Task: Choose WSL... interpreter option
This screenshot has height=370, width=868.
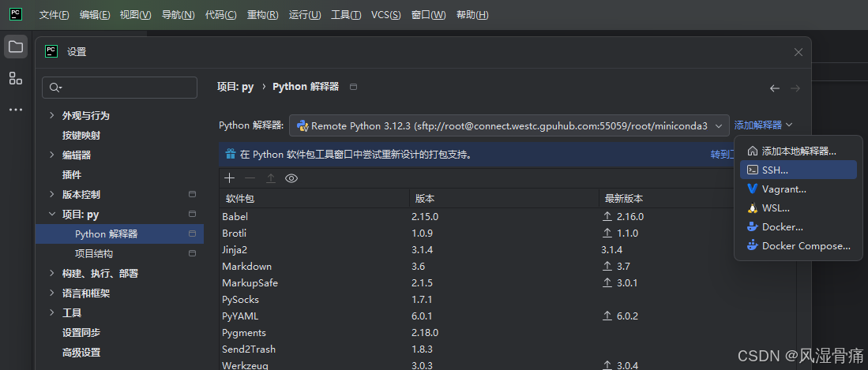Action: [x=798, y=208]
